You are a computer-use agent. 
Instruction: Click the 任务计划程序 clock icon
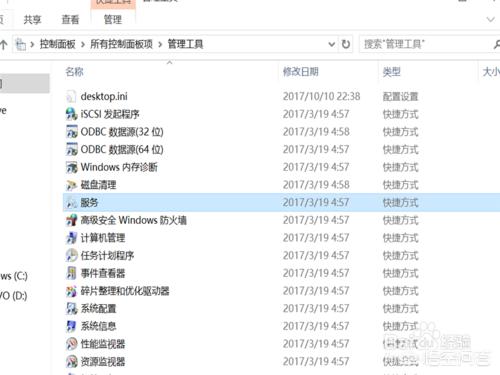pyautogui.click(x=71, y=256)
